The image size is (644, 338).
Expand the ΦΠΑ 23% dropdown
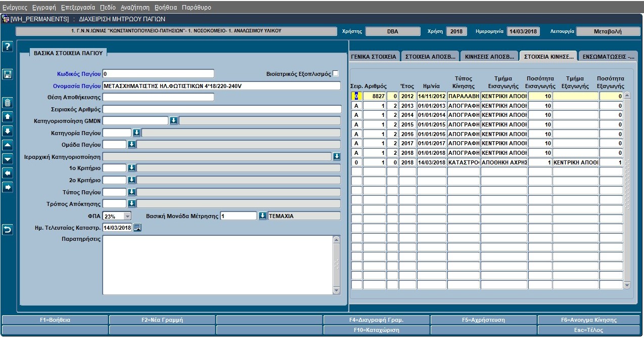[x=127, y=216]
